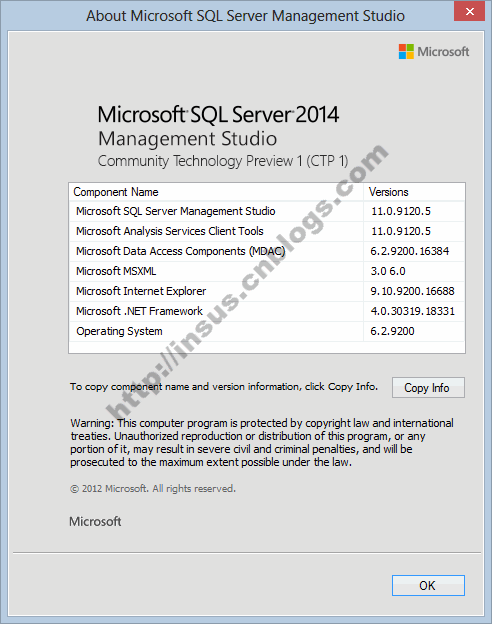Select the Microsoft Analysis Services Client Tools row

(267, 231)
